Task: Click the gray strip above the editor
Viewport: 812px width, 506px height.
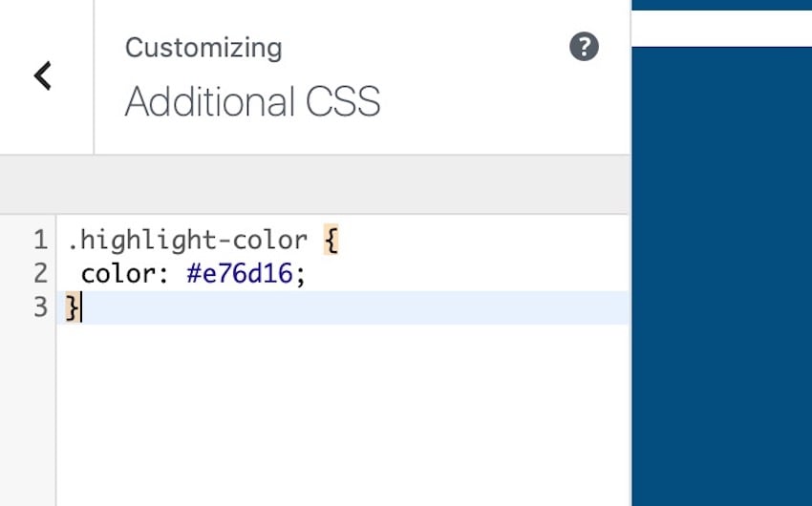Action: [x=315, y=184]
